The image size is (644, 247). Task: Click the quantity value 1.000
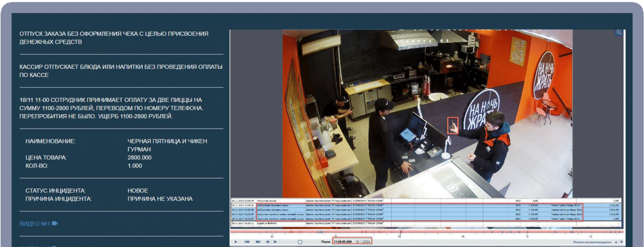click(135, 166)
